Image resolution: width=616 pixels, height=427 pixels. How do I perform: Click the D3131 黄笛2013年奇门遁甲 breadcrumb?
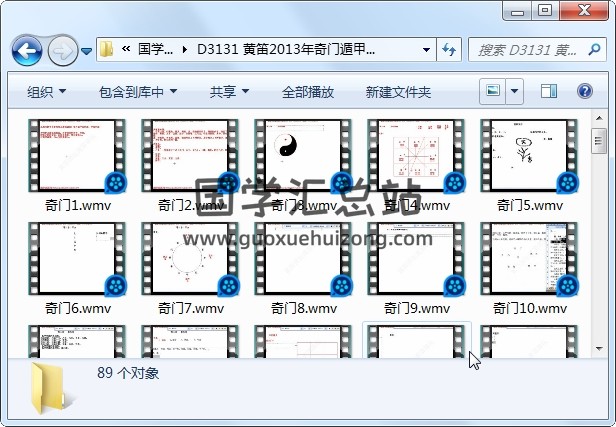coord(286,49)
